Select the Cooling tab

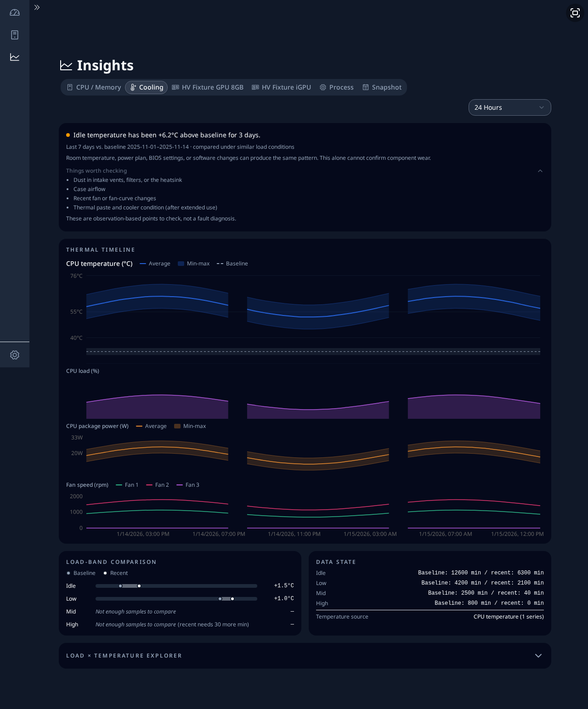[x=146, y=87]
